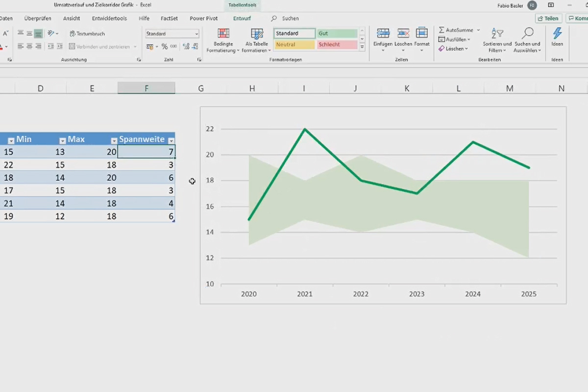
Task: Open Zahl dialog launcher
Action: tap(199, 60)
